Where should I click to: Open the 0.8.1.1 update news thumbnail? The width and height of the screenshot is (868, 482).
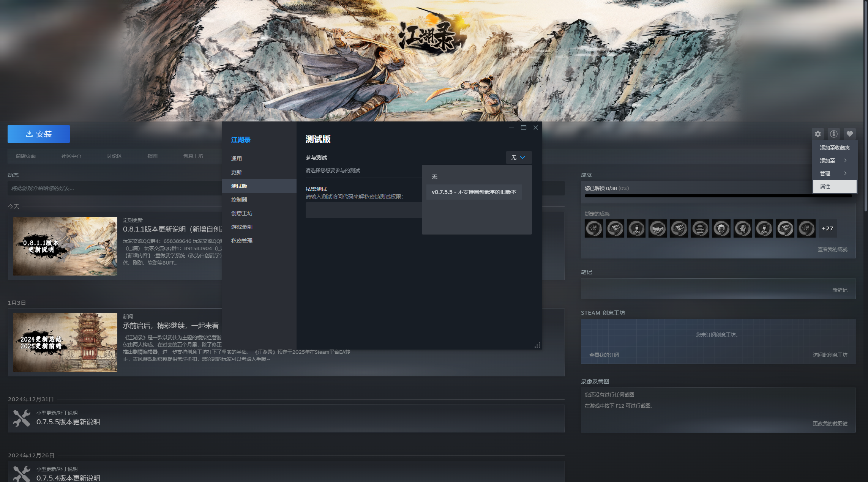tap(65, 246)
